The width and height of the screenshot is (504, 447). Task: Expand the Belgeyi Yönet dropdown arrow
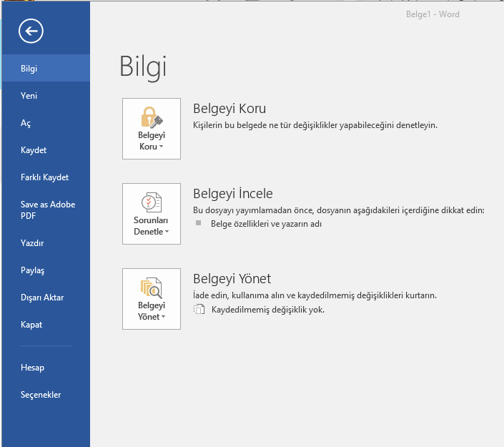pyautogui.click(x=163, y=317)
